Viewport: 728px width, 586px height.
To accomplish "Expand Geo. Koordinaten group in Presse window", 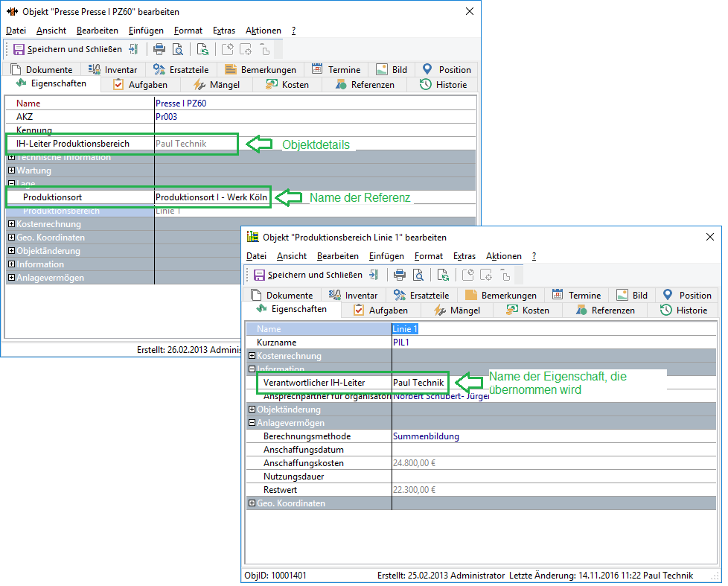I will (12, 238).
